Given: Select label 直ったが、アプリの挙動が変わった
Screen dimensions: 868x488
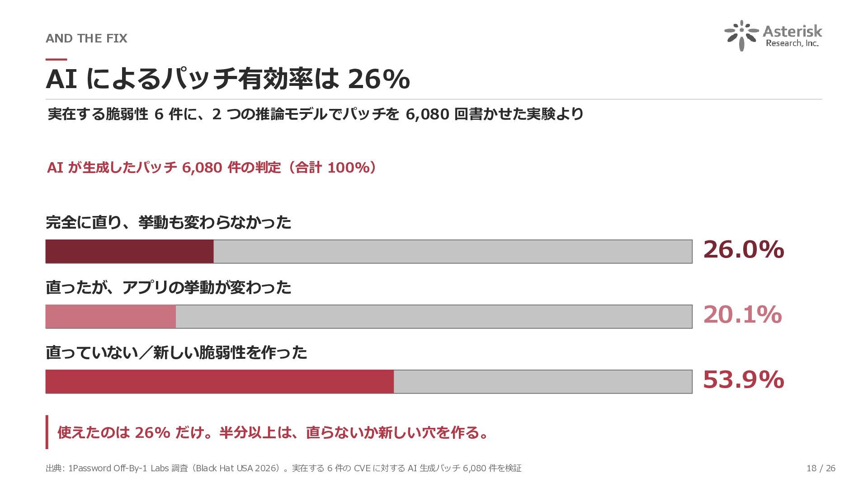Looking at the screenshot, I should [x=169, y=287].
